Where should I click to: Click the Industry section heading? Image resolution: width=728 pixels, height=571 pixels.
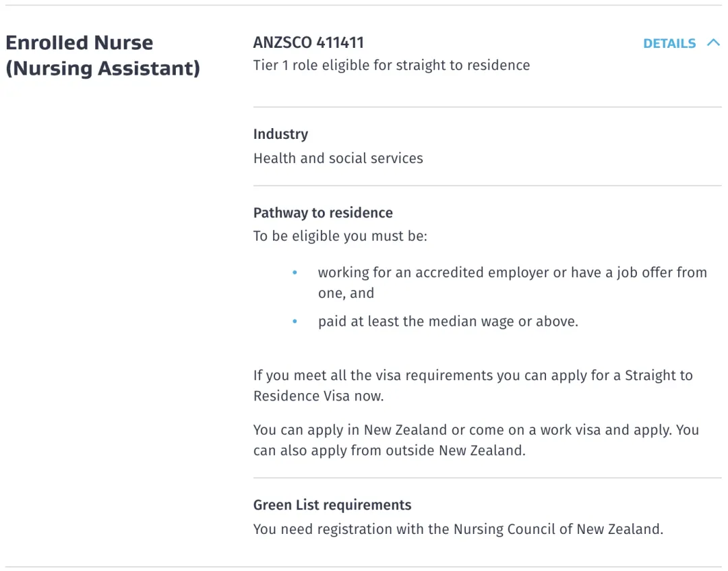[x=280, y=134]
